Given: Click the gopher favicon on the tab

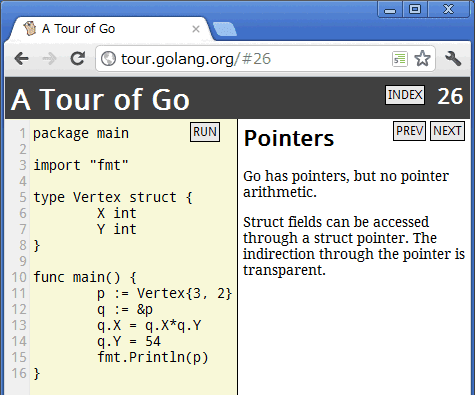Looking at the screenshot, I should 30,29.
